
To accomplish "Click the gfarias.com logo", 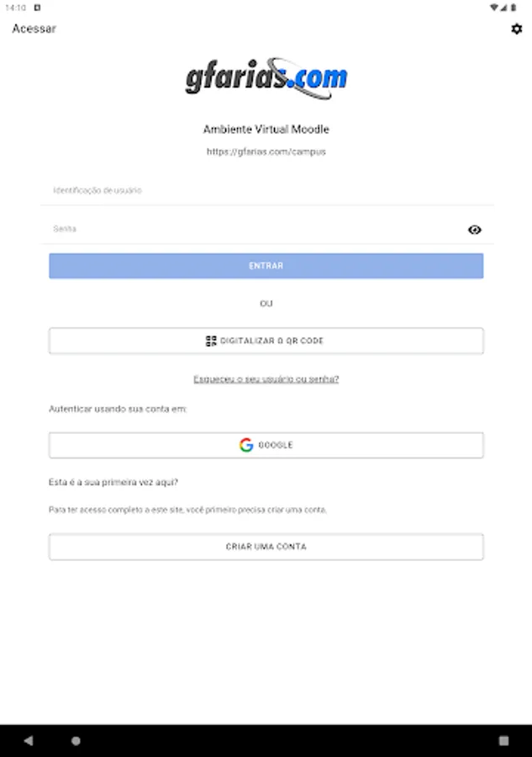I will point(266,77).
